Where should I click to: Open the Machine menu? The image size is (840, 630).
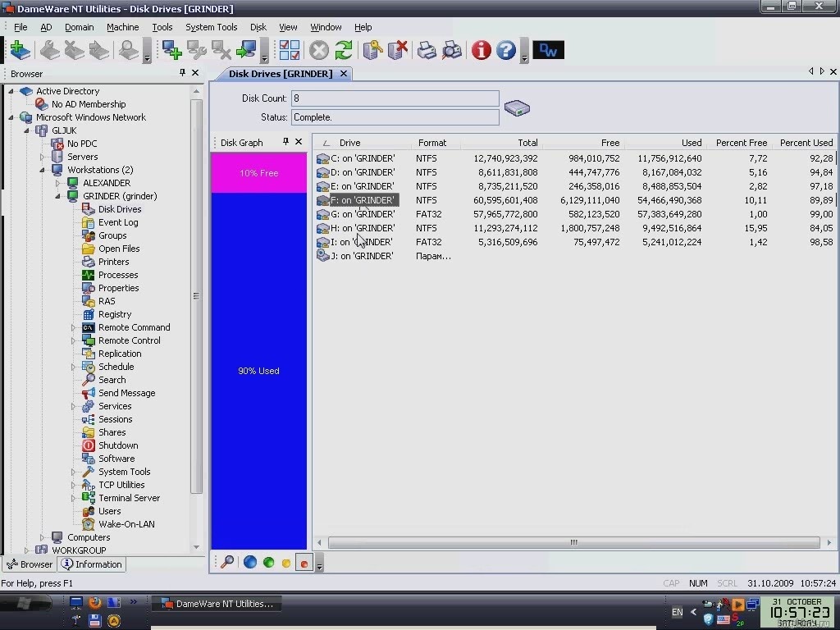coord(123,27)
